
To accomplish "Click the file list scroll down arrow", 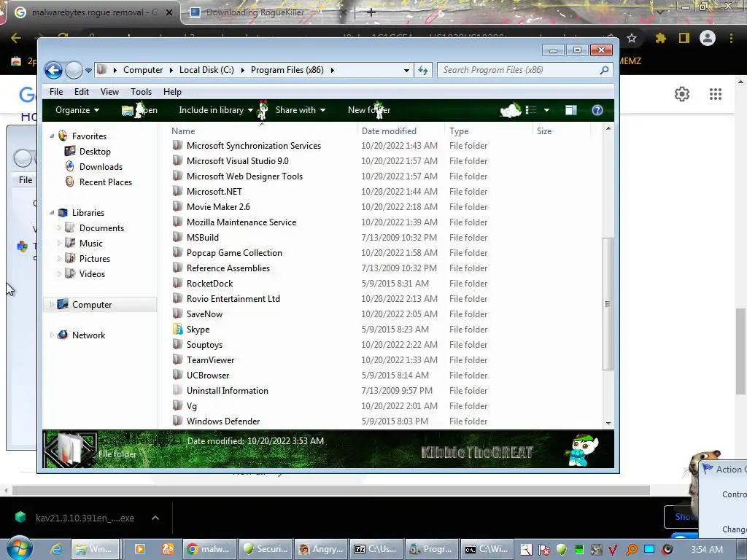I will point(608,423).
